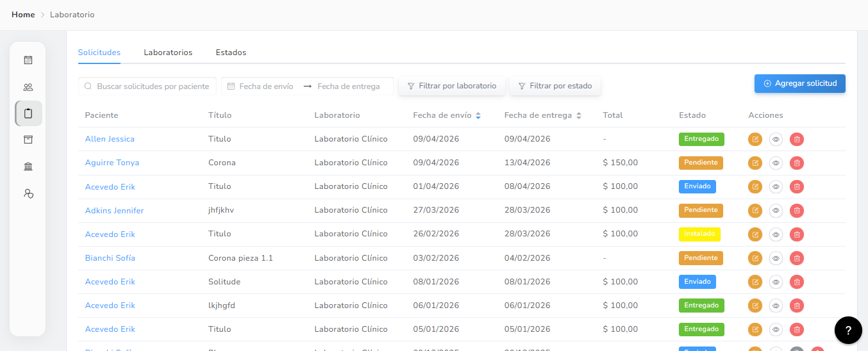
Task: Delete the Allen Jessica request
Action: 796,139
